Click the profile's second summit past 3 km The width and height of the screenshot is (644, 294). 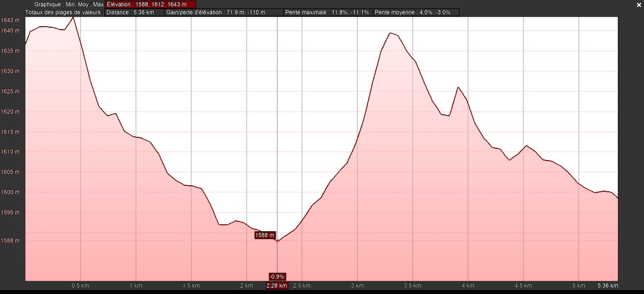coord(390,33)
